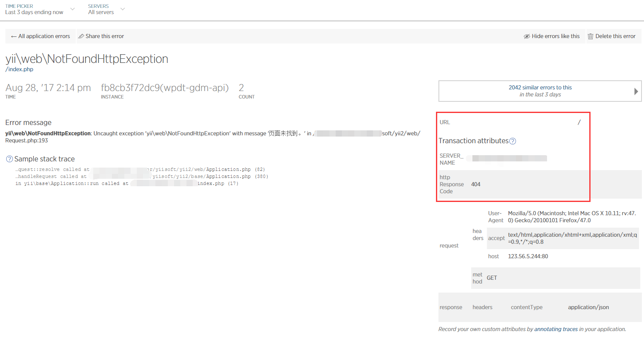The image size is (644, 341).
Task: Open the Servers dropdown chevron
Action: (x=122, y=9)
